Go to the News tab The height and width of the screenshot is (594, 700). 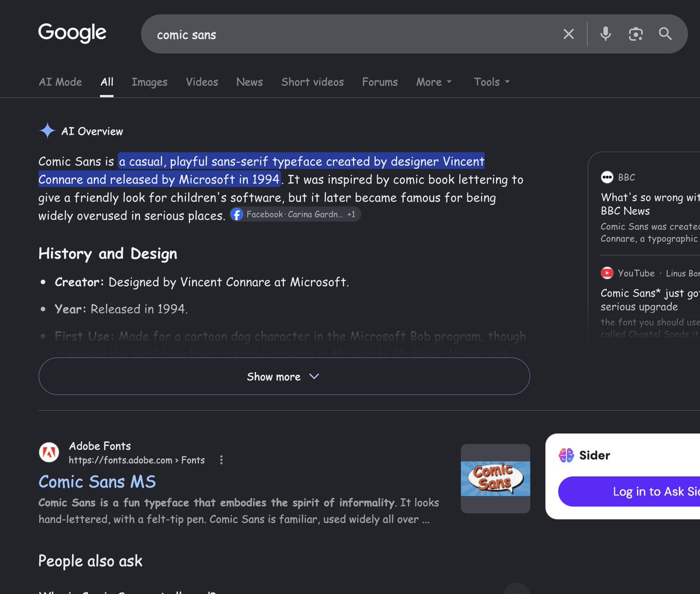pyautogui.click(x=249, y=82)
